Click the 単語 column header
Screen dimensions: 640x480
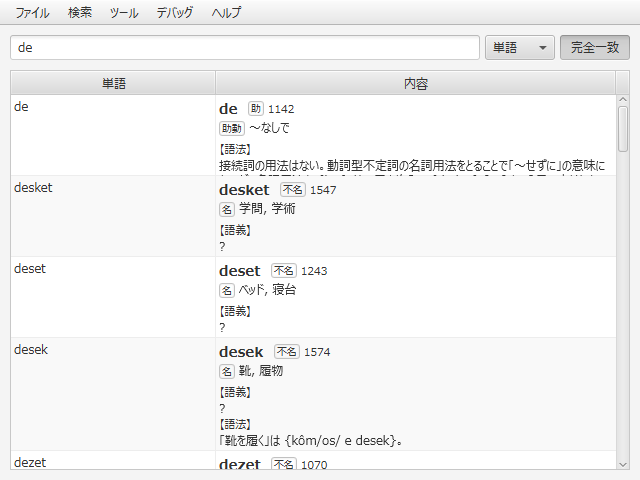(x=113, y=83)
